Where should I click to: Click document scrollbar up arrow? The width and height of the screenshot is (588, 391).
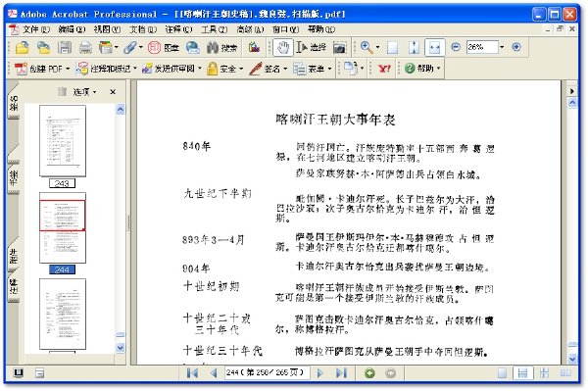[x=572, y=102]
